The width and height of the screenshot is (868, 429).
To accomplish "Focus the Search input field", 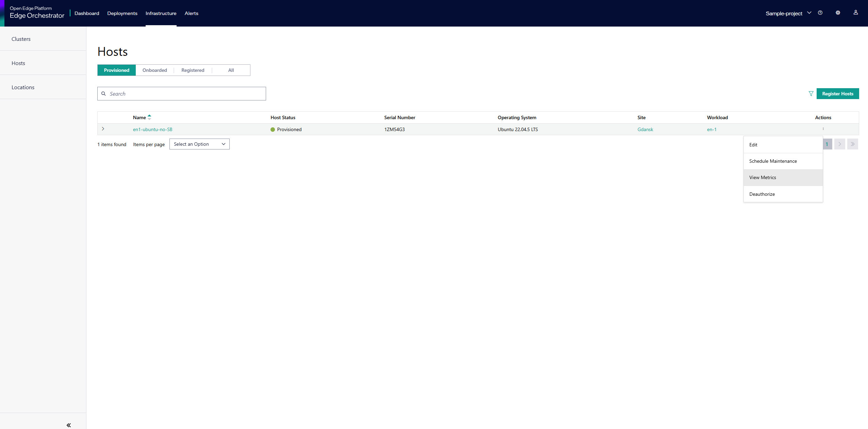I will coord(185,94).
